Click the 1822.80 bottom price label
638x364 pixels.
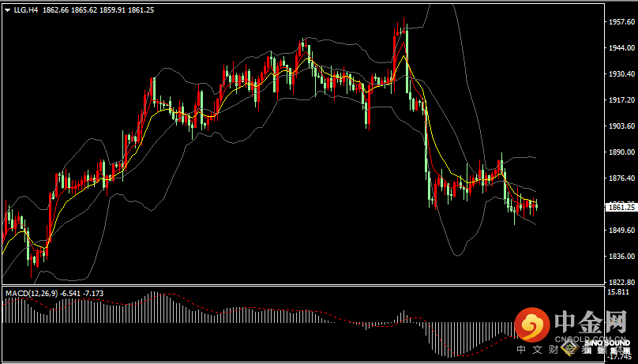pos(620,282)
